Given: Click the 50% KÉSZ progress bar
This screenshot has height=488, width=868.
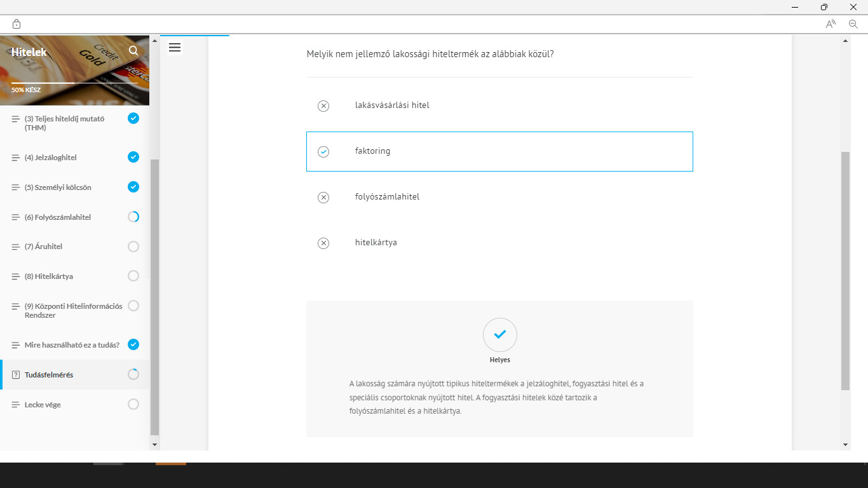Looking at the screenshot, I should pyautogui.click(x=74, y=83).
